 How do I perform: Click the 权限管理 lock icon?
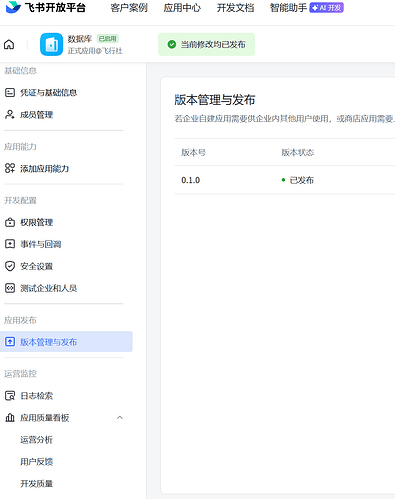[x=10, y=222]
